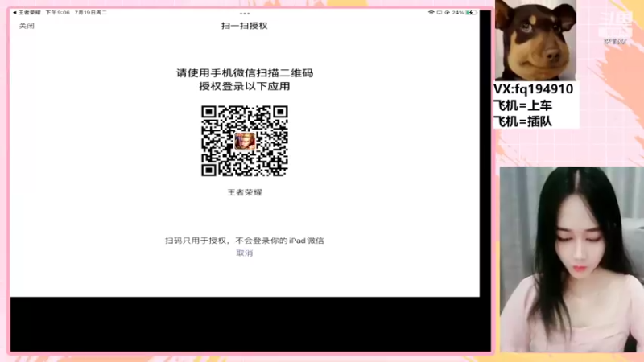This screenshot has width=644, height=362.
Task: Click the 飞机=插队 overlay text
Action: (x=522, y=121)
